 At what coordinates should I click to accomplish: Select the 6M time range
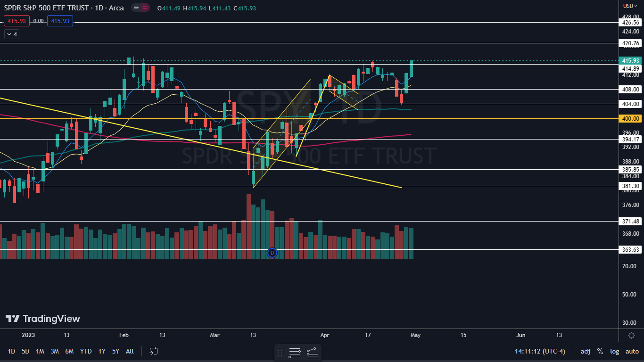69,351
